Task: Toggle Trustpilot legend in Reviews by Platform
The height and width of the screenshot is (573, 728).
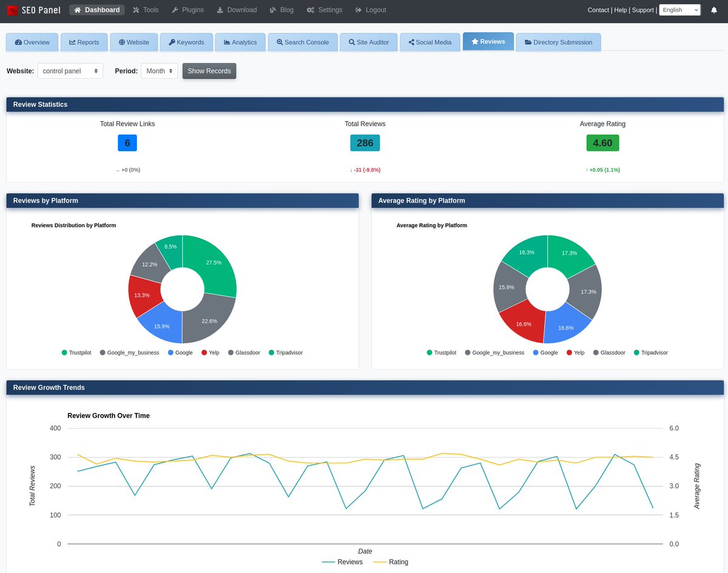Action: click(x=76, y=352)
